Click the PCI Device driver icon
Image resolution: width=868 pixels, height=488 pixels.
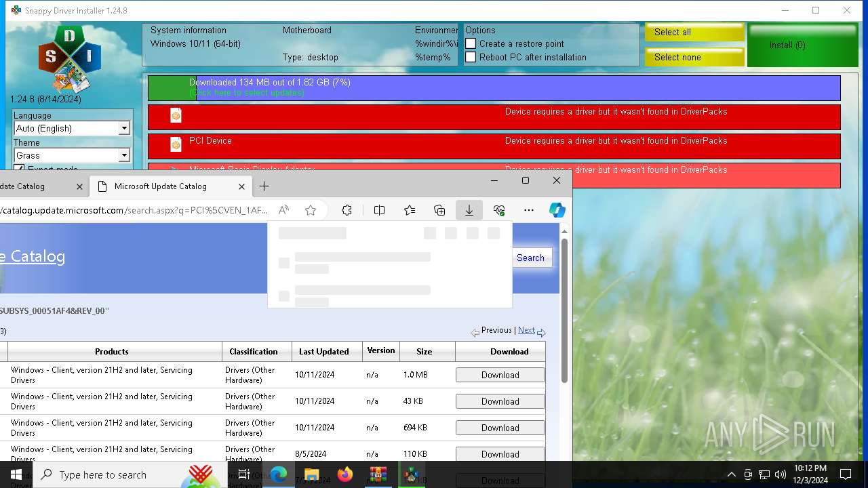[176, 144]
